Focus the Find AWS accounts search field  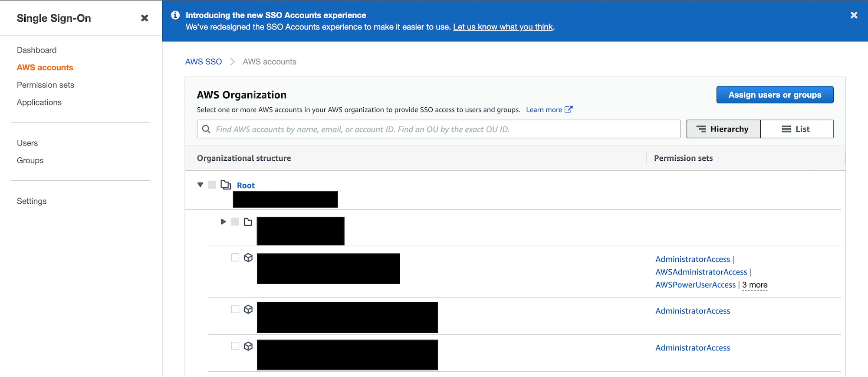point(438,129)
